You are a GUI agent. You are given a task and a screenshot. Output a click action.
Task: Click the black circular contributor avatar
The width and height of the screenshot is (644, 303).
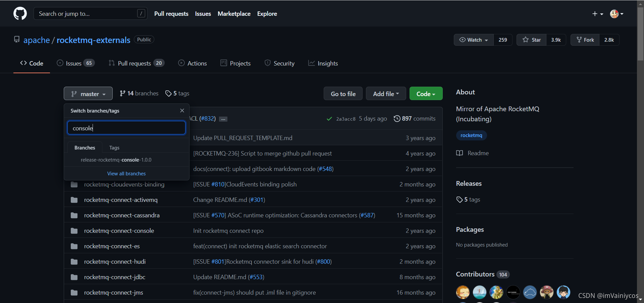(x=513, y=292)
